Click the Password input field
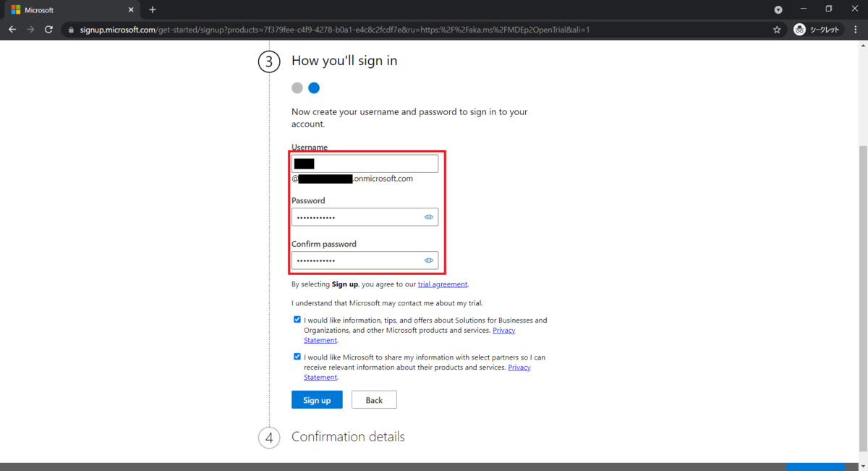Image resolution: width=868 pixels, height=471 pixels. 365,217
